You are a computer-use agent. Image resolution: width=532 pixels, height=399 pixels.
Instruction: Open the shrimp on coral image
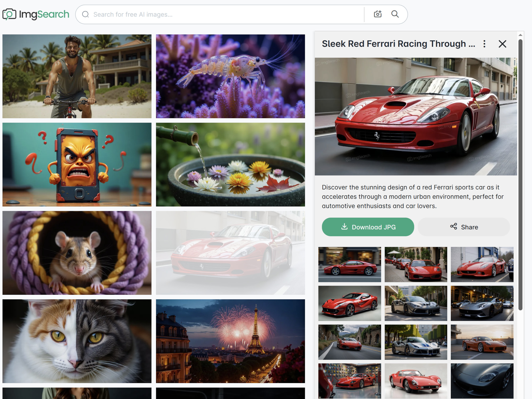pyautogui.click(x=230, y=76)
